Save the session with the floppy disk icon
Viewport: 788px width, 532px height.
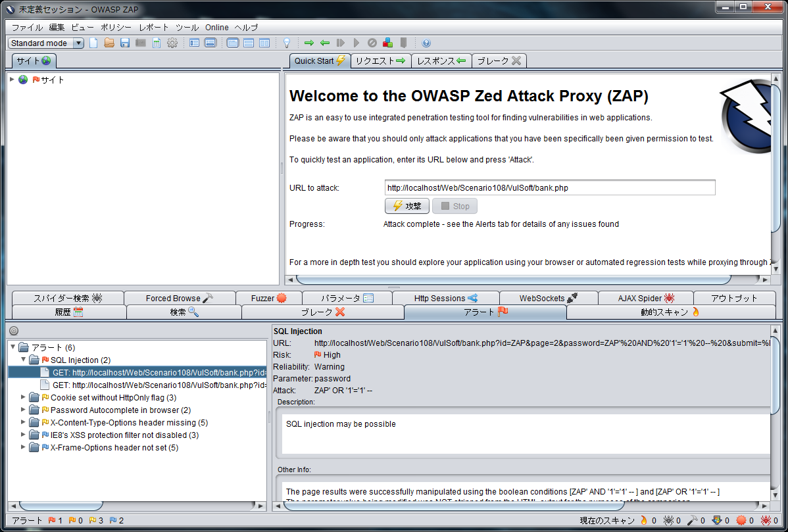pyautogui.click(x=124, y=43)
